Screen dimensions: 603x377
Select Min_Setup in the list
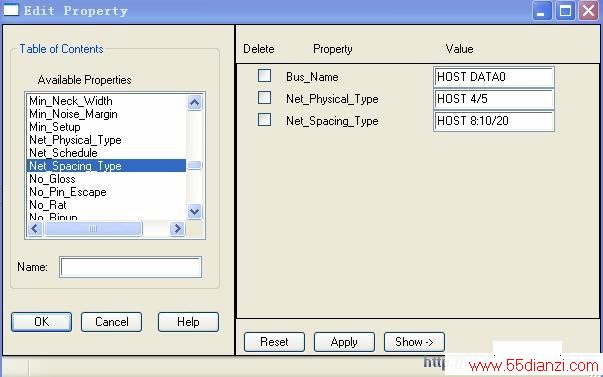[107, 127]
